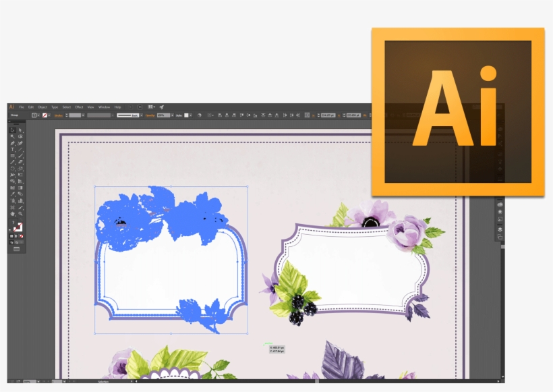
Task: Toggle Gradient fill mode below swatches
Action: (16, 236)
